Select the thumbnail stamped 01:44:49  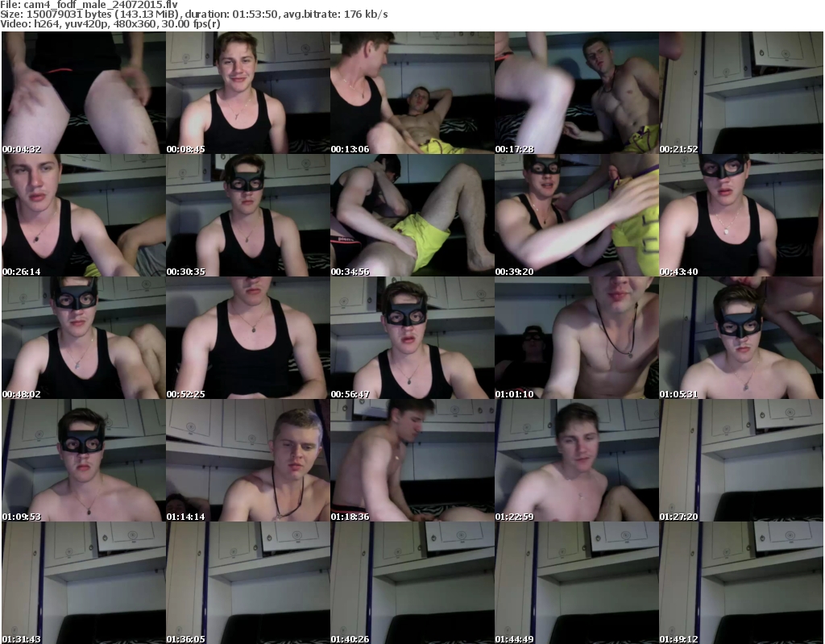(x=577, y=583)
